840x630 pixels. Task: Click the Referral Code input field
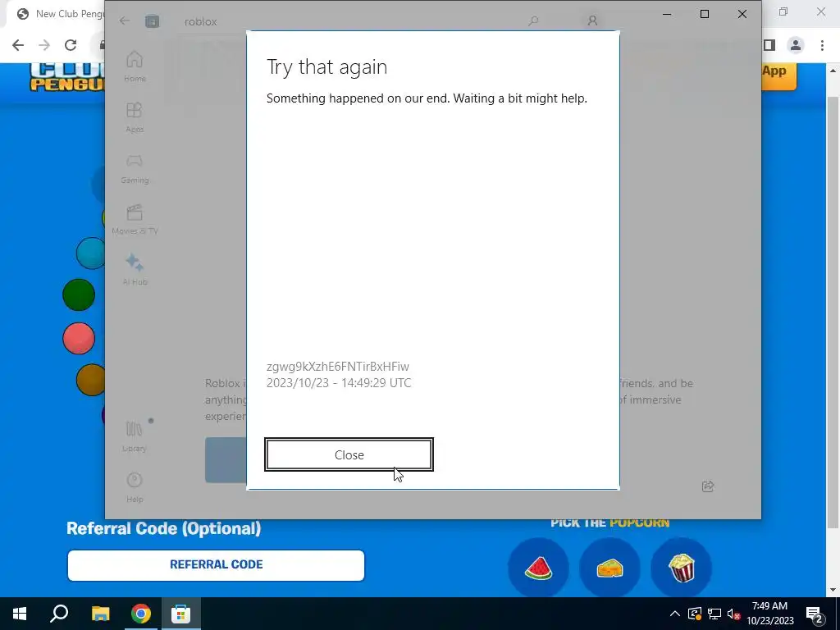point(216,564)
